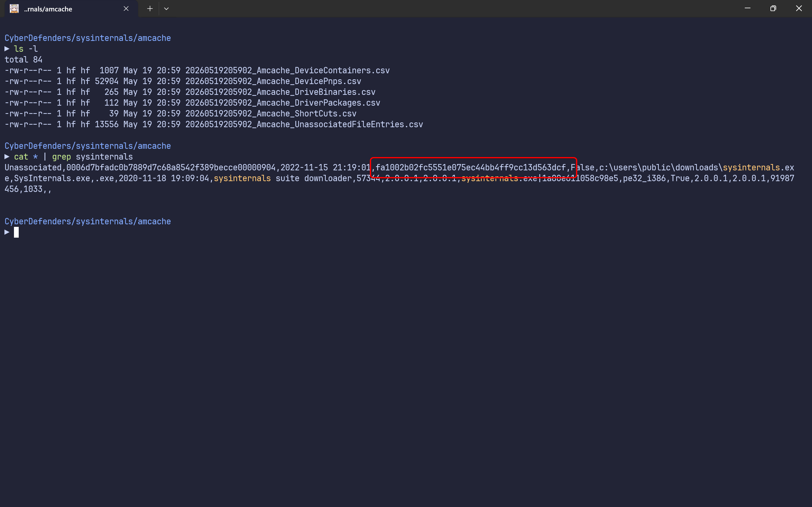This screenshot has height=507, width=812.
Task: Click the top CyberDefenders/sysinternals/amcache prompt path
Action: pyautogui.click(x=88, y=38)
